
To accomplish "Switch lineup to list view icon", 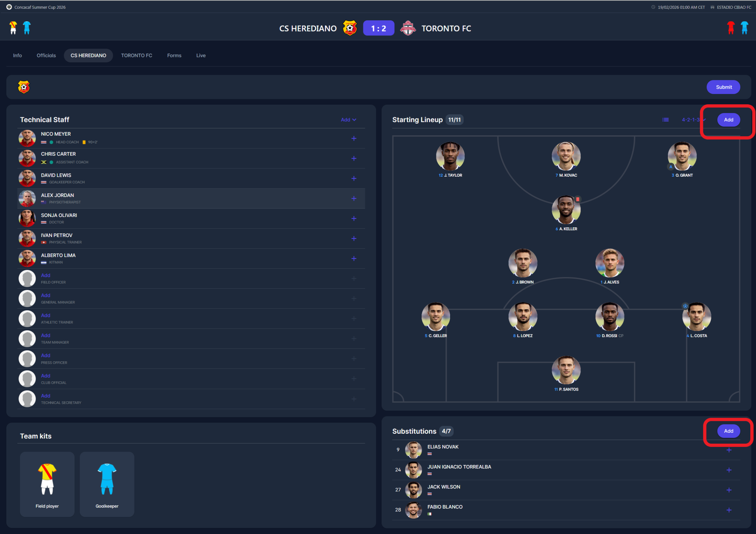I will 665,120.
